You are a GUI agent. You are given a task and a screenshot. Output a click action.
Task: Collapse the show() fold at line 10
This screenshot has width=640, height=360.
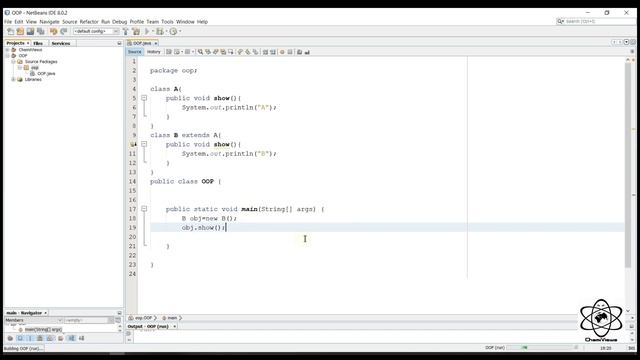click(144, 144)
